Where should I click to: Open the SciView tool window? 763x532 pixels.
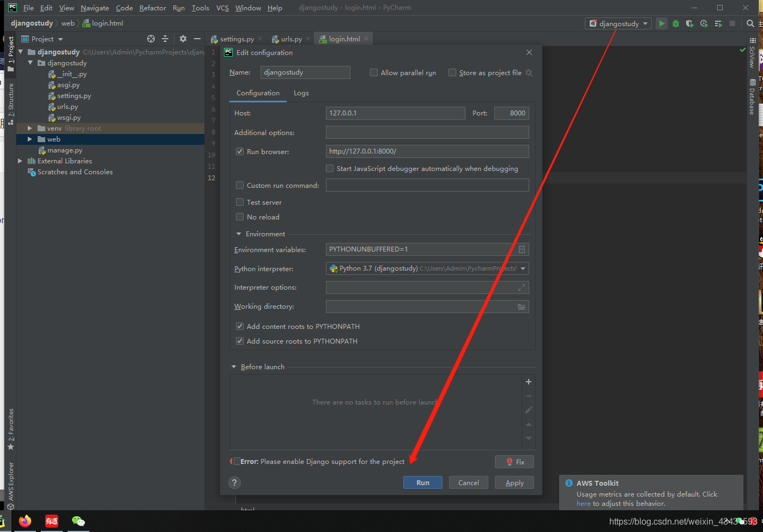752,53
